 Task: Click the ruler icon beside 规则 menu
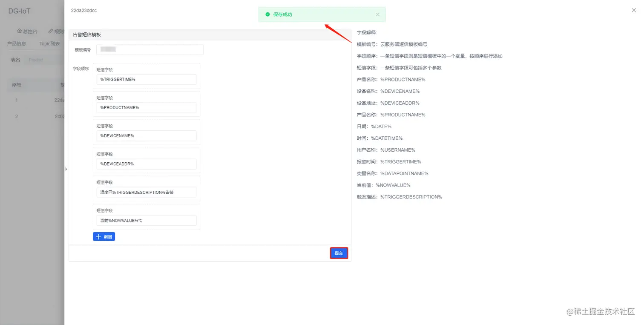[x=51, y=31]
